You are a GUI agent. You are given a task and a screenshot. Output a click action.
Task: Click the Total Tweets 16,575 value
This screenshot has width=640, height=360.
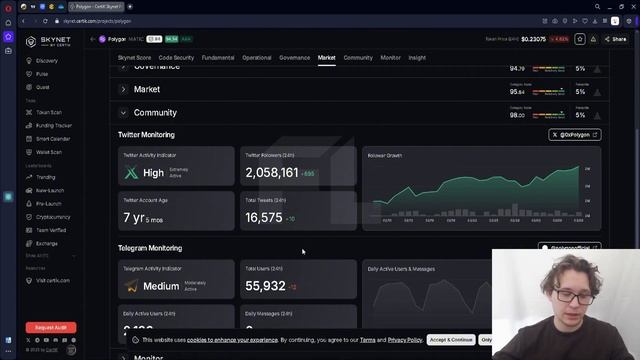[x=264, y=218]
